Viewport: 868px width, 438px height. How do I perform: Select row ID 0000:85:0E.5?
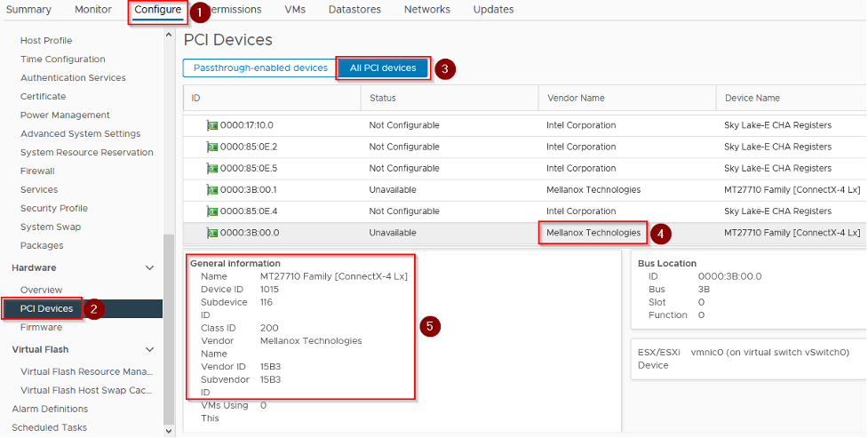tap(249, 169)
